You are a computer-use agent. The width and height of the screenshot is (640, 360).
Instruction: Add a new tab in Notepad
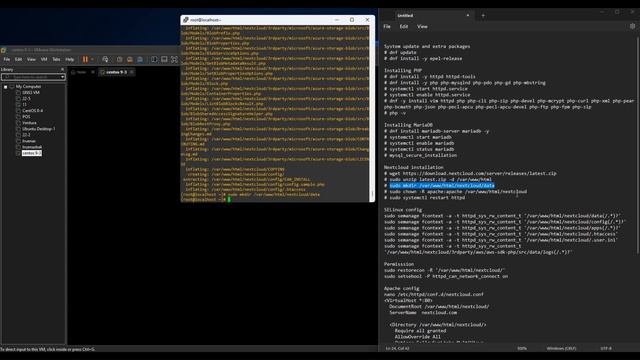[483, 16]
